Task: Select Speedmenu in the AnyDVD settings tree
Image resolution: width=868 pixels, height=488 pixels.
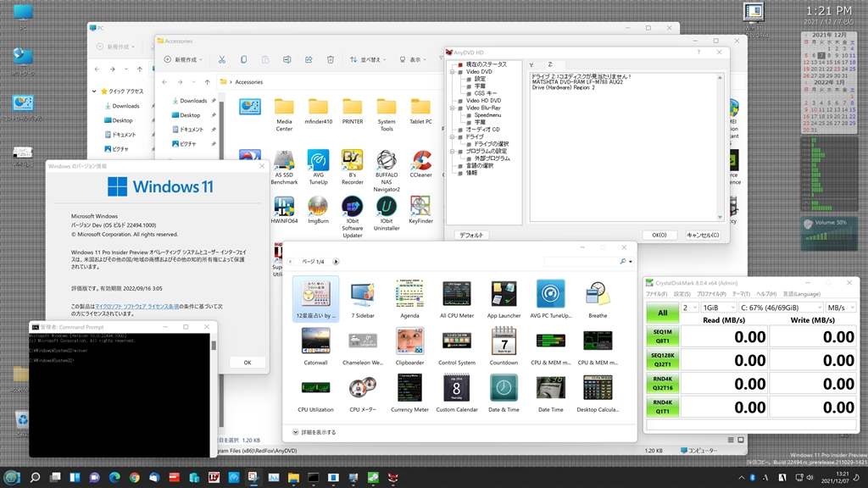Action: point(487,115)
